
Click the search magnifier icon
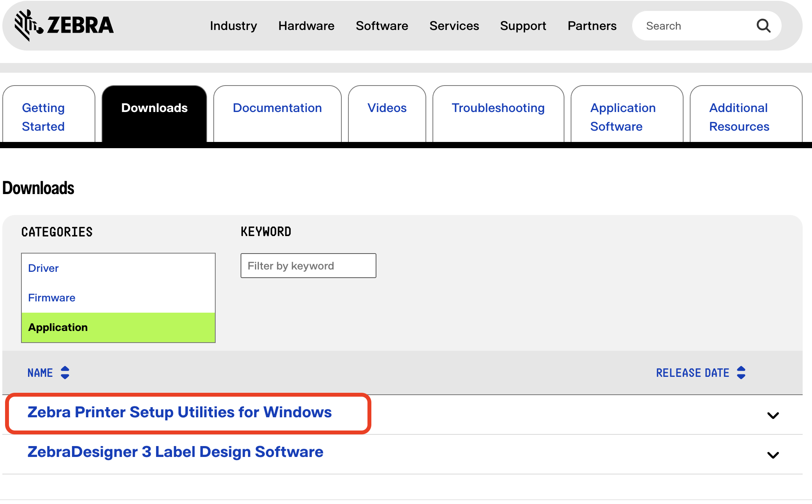click(x=763, y=26)
